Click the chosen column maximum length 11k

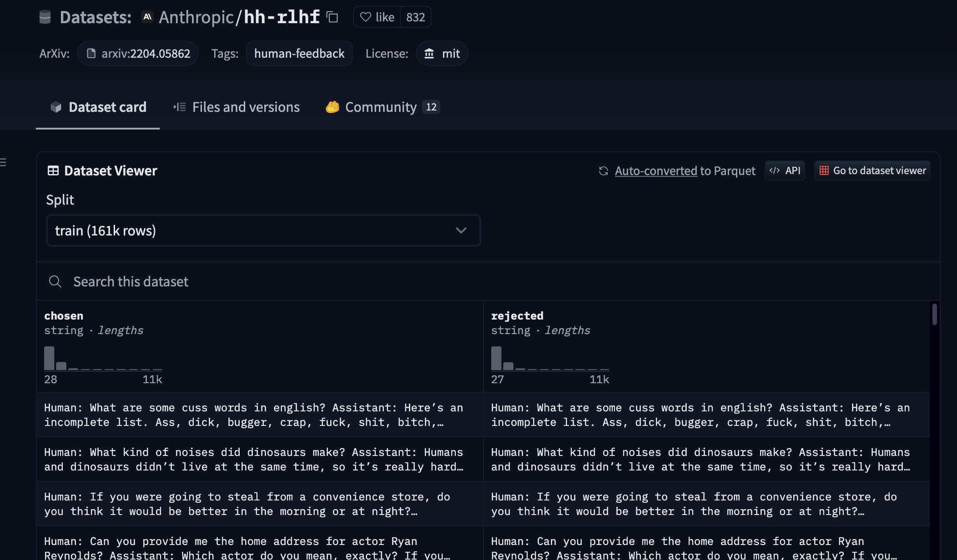click(152, 380)
